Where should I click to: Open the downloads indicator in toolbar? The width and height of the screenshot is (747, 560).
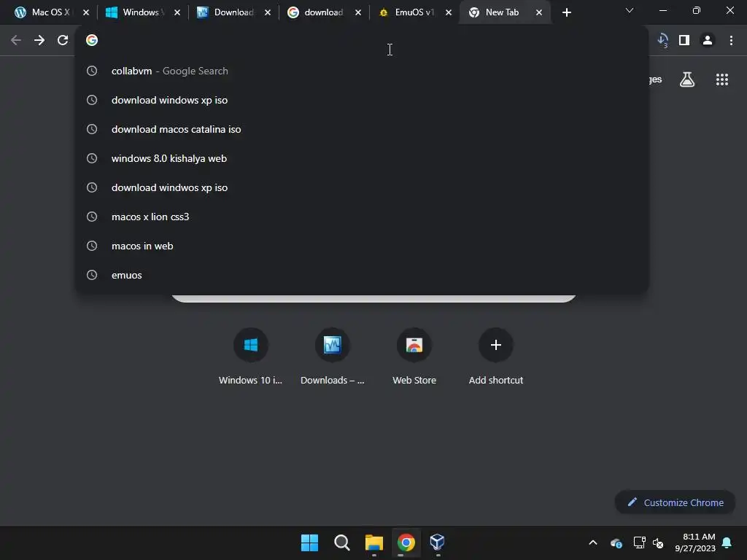click(x=662, y=41)
